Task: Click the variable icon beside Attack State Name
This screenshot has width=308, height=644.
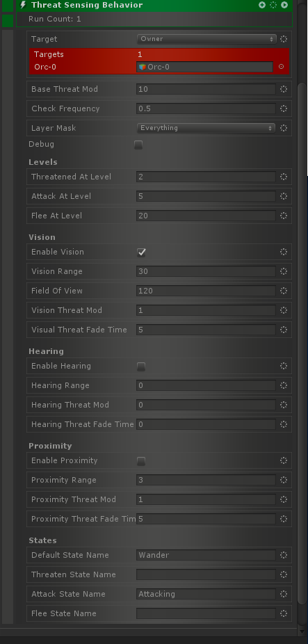Action: 284,594
